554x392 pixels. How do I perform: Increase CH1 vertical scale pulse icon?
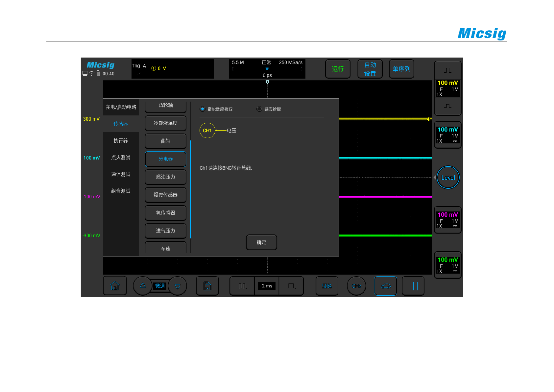coord(448,70)
